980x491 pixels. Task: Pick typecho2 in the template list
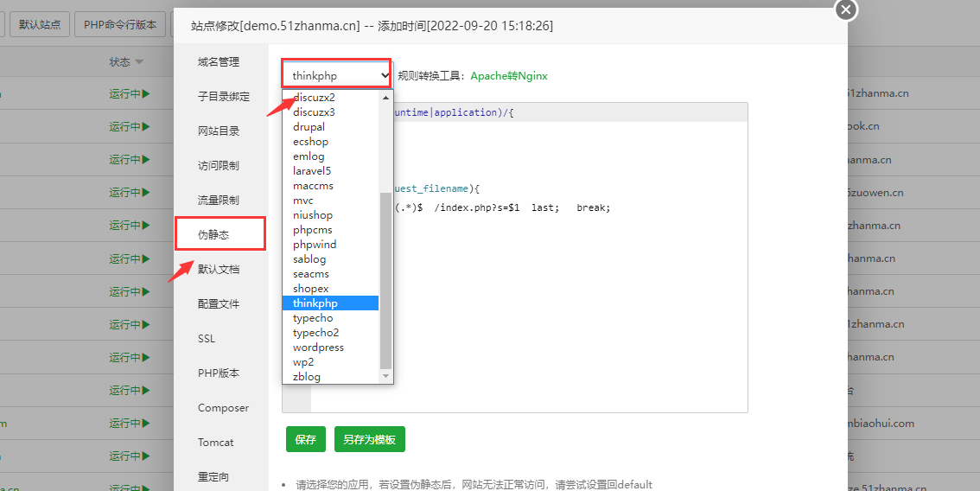coord(315,333)
